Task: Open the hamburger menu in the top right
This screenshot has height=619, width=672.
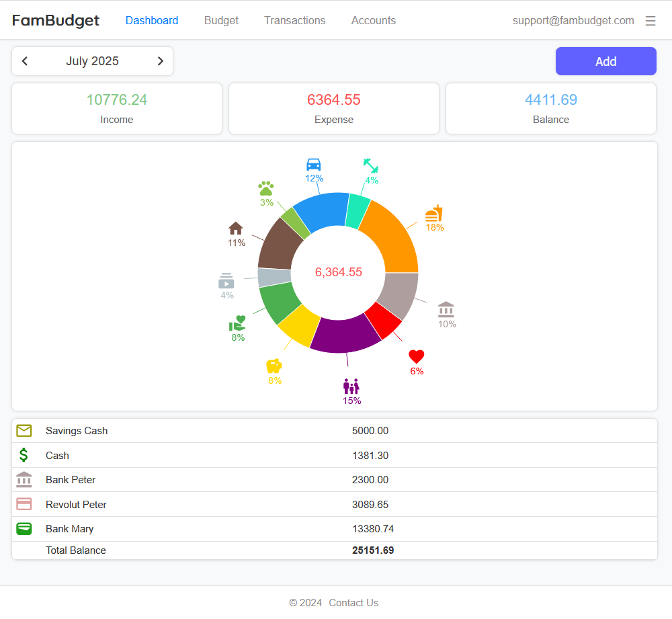Action: pyautogui.click(x=650, y=20)
